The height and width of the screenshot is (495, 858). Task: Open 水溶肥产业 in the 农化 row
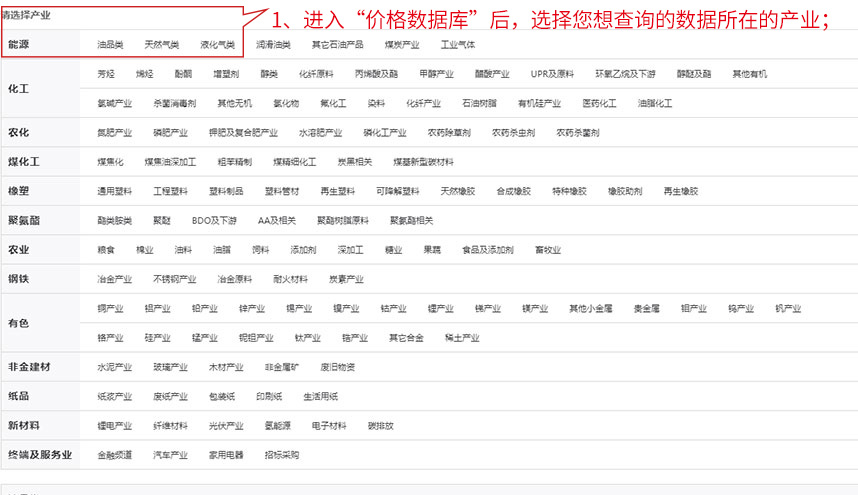tap(320, 132)
